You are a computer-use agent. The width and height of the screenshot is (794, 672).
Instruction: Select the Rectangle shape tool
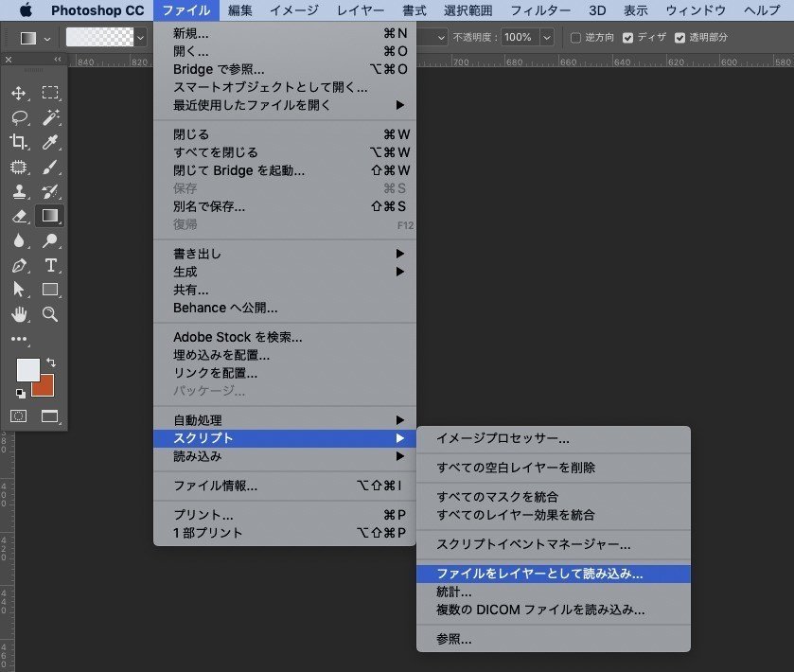pos(49,290)
